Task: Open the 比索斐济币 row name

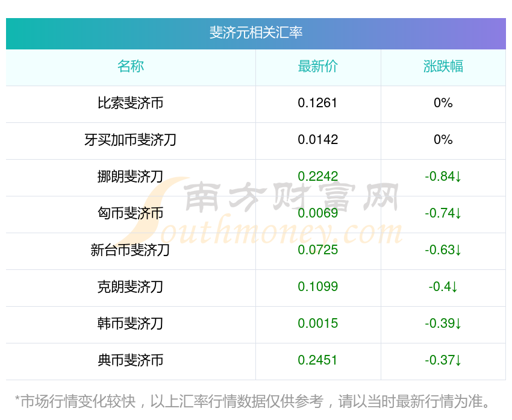Action: (131, 103)
